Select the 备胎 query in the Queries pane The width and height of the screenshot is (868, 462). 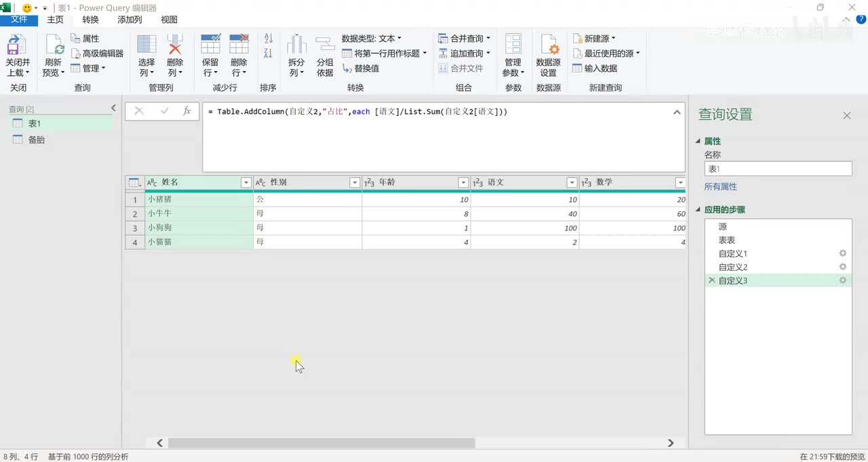click(61, 140)
